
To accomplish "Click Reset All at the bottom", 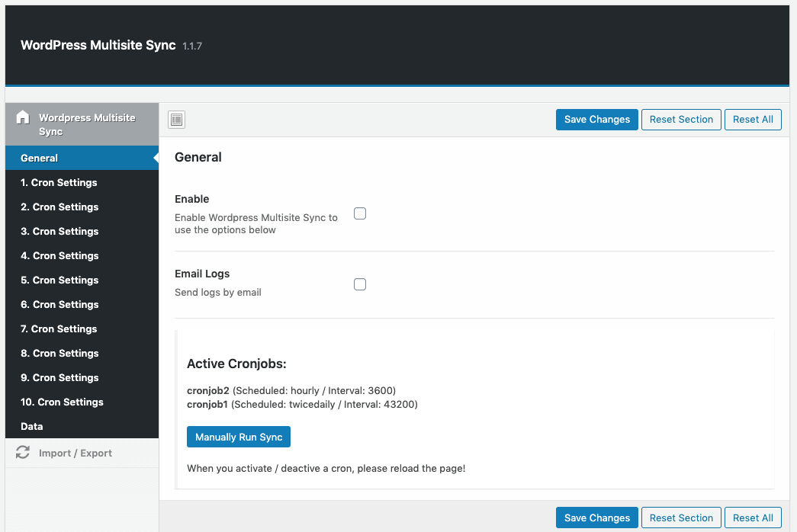I will (x=753, y=517).
